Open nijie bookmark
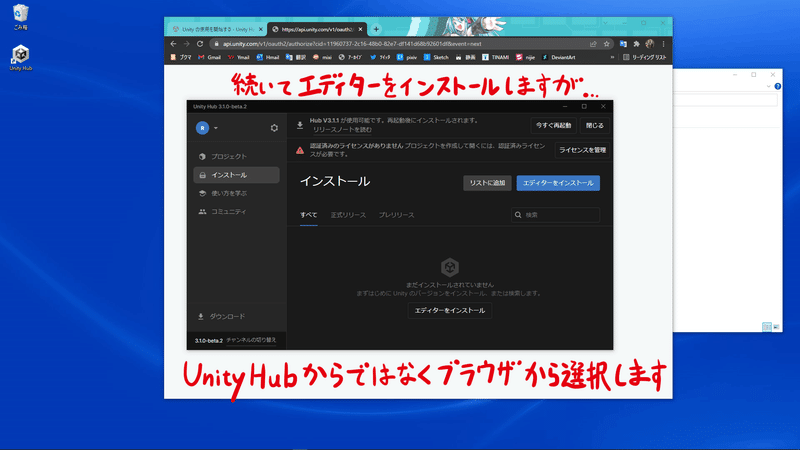The height and width of the screenshot is (450, 800). pyautogui.click(x=525, y=57)
